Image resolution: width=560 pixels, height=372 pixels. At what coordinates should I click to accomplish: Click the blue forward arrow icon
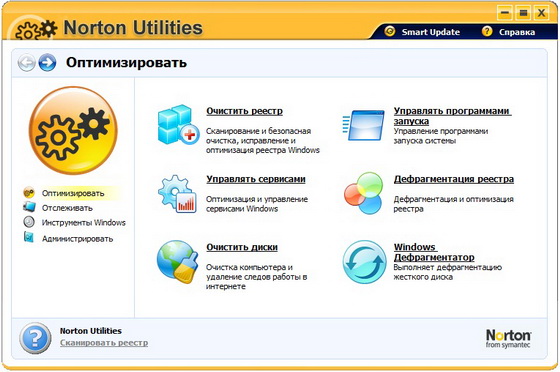(x=47, y=63)
